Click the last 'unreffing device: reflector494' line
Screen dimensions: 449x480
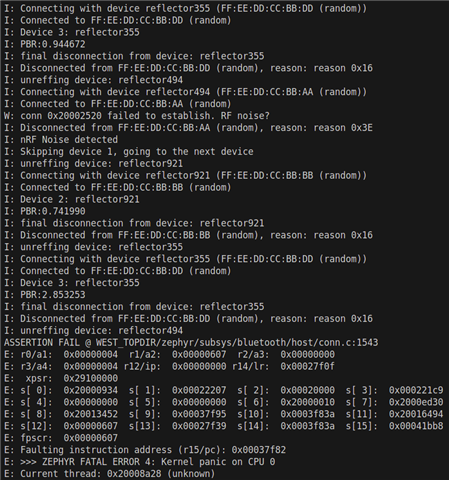[x=93, y=331]
